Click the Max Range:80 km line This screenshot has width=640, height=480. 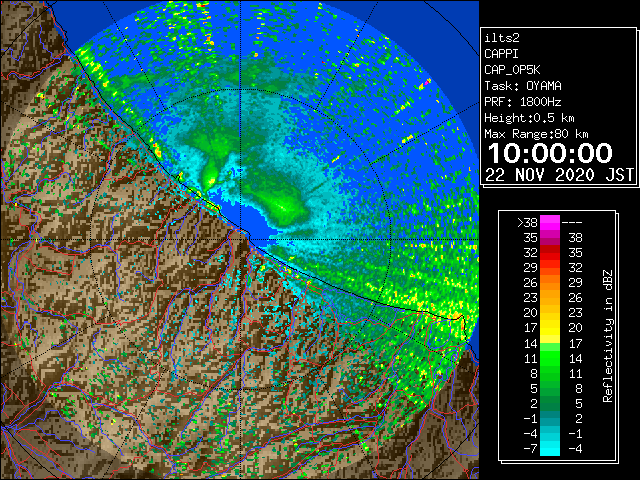click(x=536, y=134)
